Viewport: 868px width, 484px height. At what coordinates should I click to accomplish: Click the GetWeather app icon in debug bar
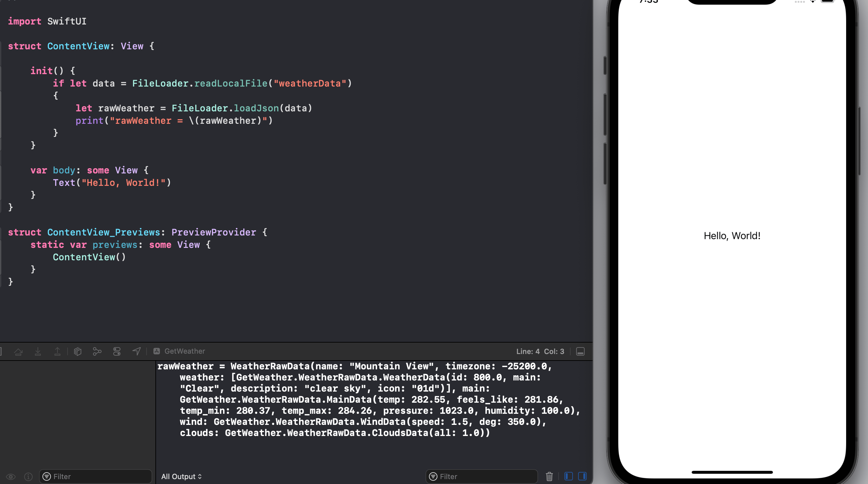pyautogui.click(x=157, y=351)
